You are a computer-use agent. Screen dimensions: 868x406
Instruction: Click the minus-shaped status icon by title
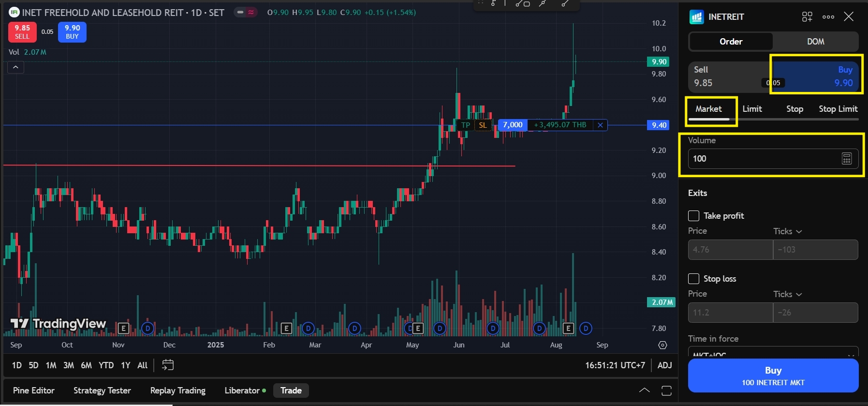[240, 12]
